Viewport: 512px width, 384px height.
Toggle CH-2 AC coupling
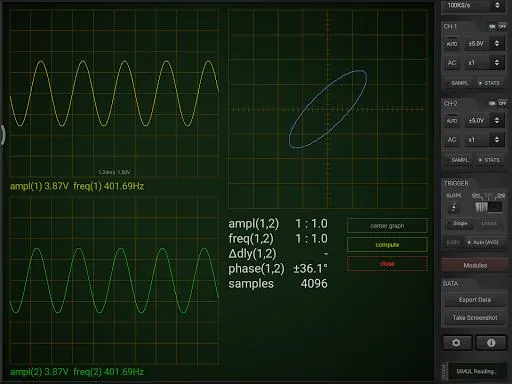[x=452, y=140]
